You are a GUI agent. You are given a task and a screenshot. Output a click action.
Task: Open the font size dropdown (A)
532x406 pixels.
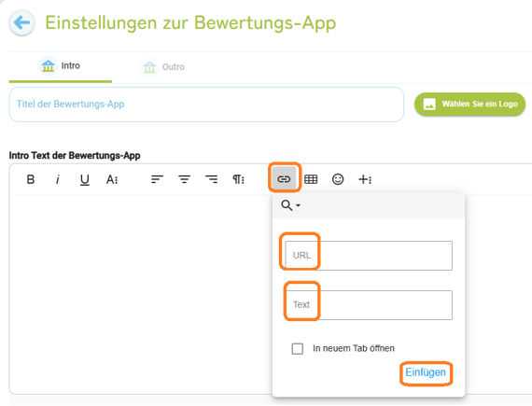[112, 179]
